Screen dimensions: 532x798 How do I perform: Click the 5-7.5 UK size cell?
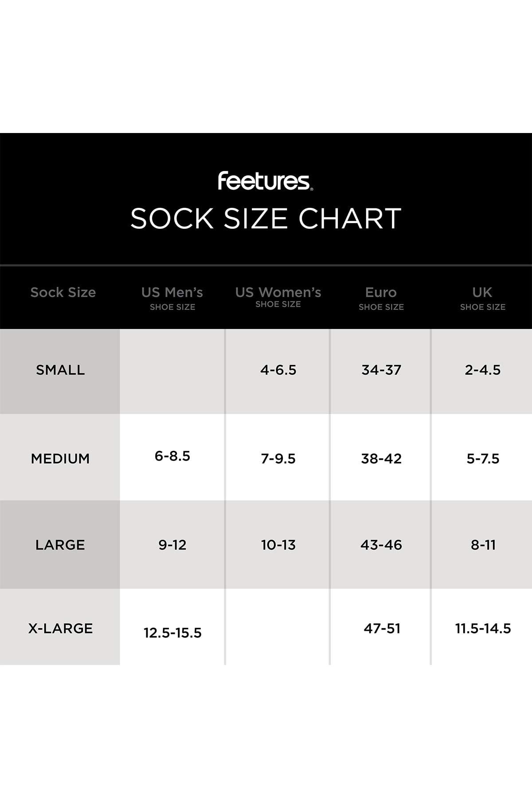coord(483,458)
